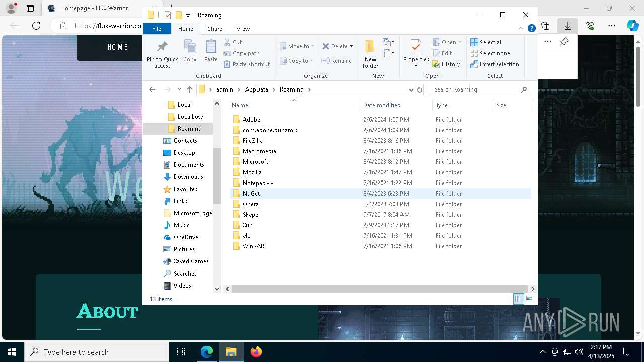Expand address bar history dropdown
The width and height of the screenshot is (644, 362).
[x=411, y=89]
